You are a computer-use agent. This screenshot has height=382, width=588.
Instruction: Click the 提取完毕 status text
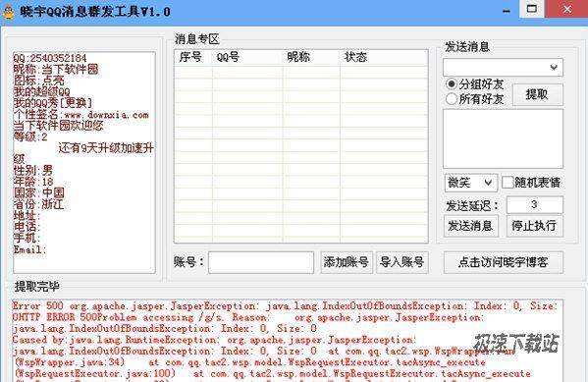point(36,287)
